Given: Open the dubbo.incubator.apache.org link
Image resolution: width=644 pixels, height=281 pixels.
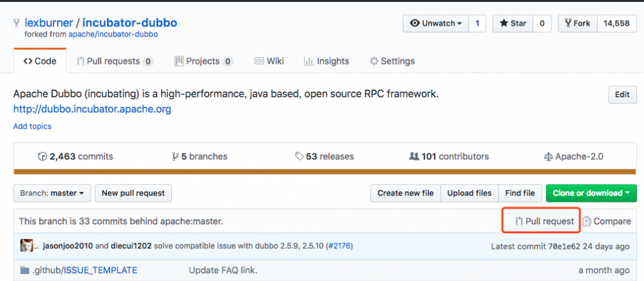Looking at the screenshot, I should pyautogui.click(x=92, y=109).
